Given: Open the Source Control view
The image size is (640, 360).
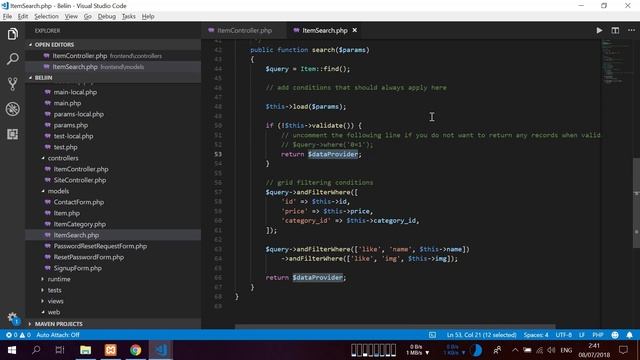Looking at the screenshot, I should (13, 84).
